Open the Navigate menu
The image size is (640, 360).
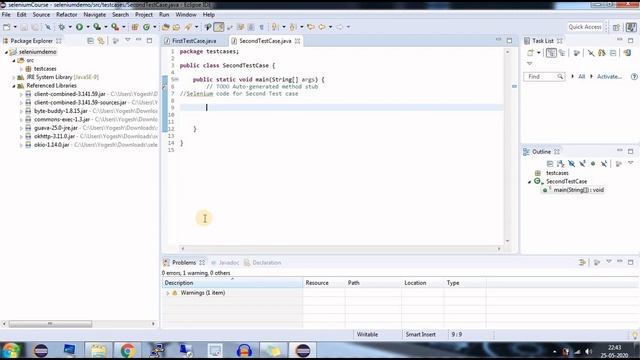(95, 15)
